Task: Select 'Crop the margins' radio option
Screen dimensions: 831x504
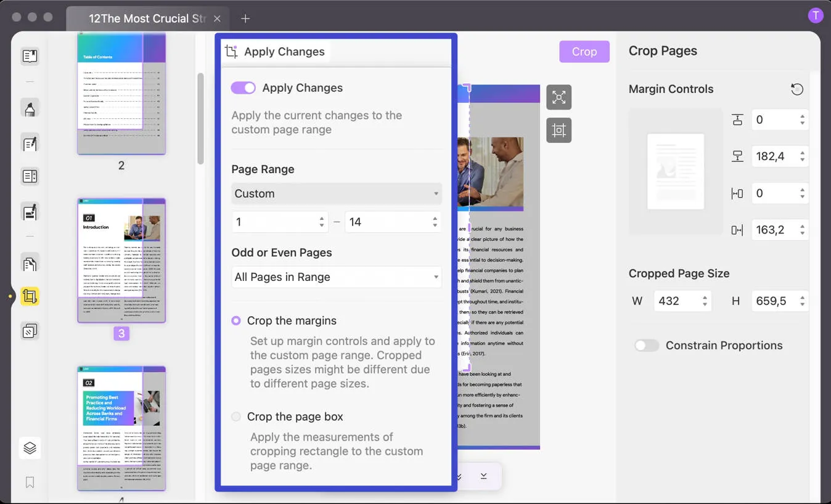Action: [x=236, y=321]
